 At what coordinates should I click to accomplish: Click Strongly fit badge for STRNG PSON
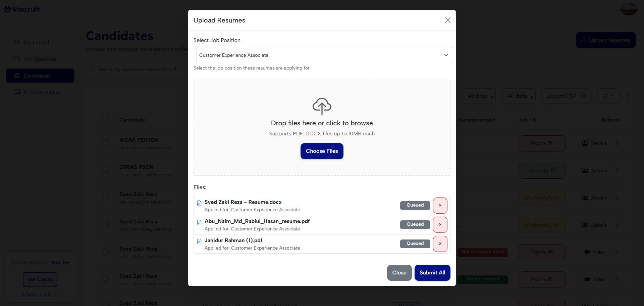point(542,171)
